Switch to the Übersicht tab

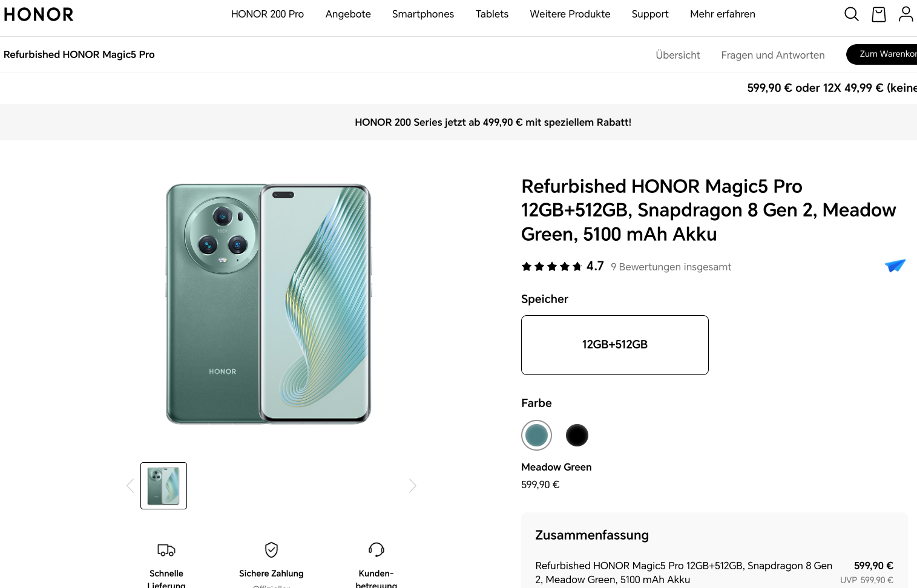(x=677, y=55)
